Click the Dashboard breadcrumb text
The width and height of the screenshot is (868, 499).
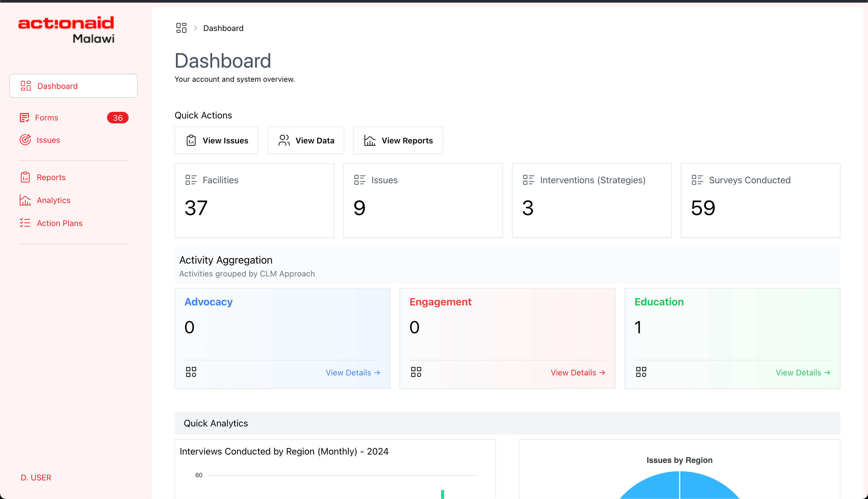pos(223,28)
